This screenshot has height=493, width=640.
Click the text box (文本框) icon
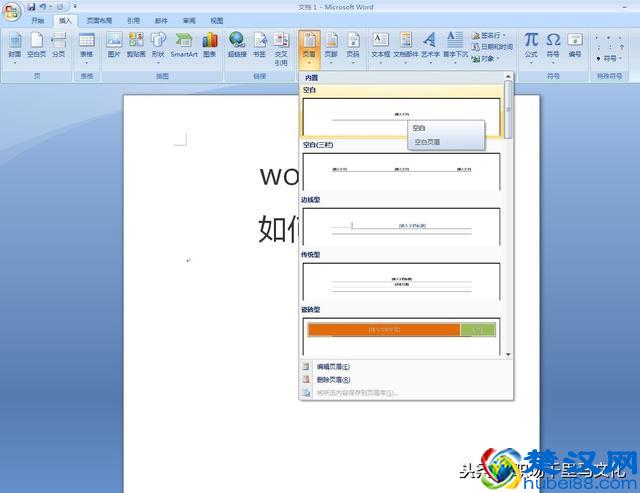380,44
